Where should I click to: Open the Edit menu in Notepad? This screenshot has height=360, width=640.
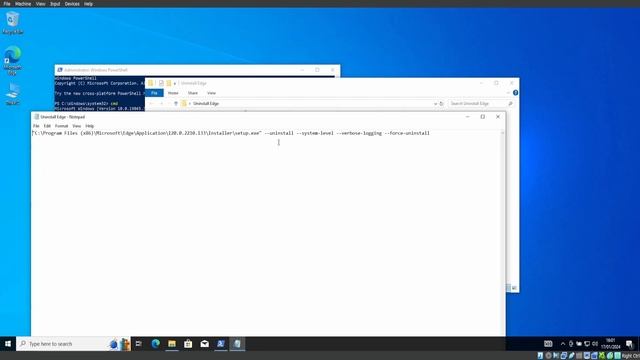[x=47, y=126]
